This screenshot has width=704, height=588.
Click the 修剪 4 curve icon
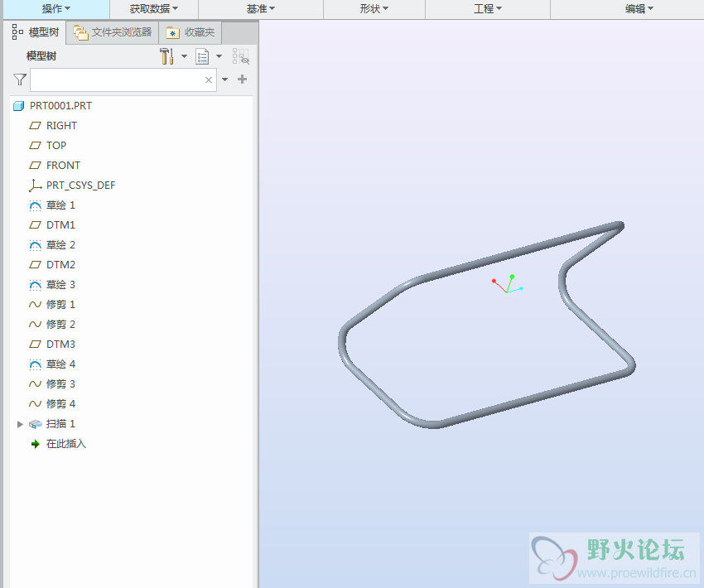(x=35, y=403)
